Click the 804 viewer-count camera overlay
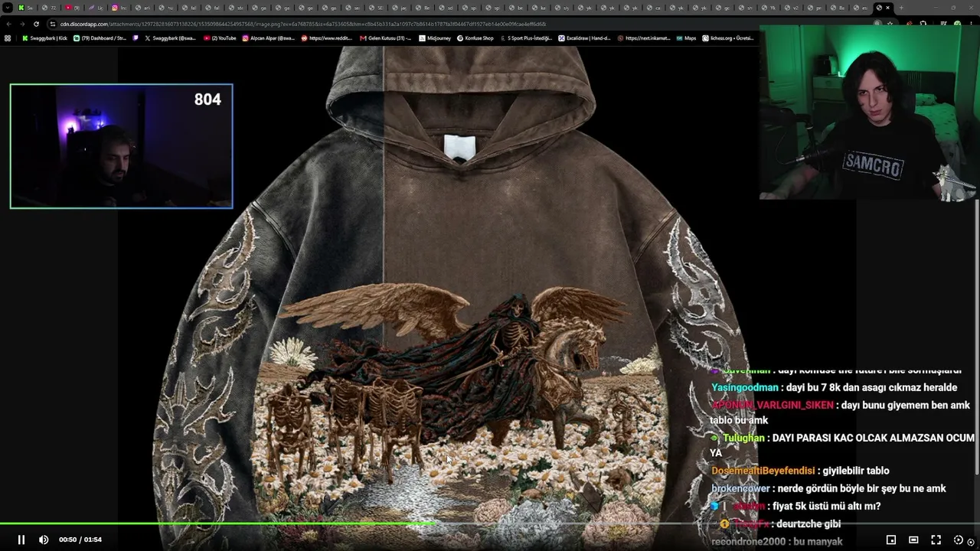 click(x=121, y=146)
